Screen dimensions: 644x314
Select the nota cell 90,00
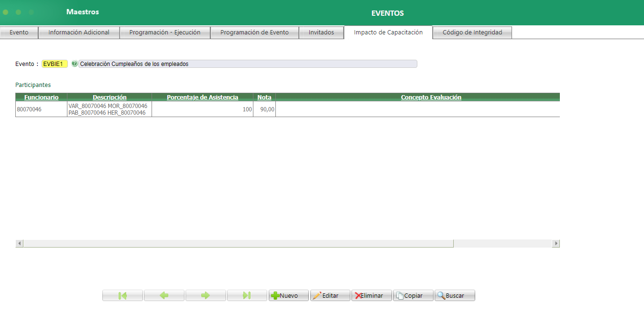pos(264,109)
